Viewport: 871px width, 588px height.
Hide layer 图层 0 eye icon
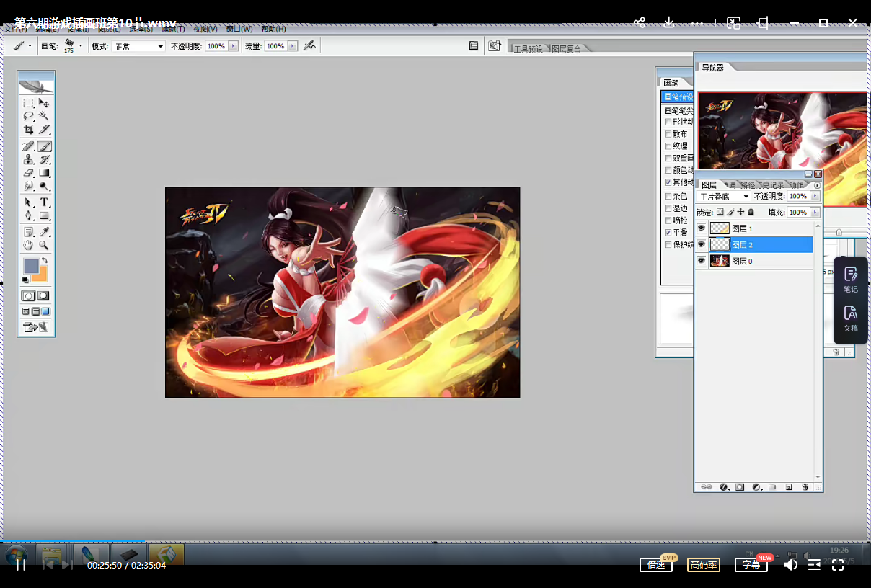point(701,261)
